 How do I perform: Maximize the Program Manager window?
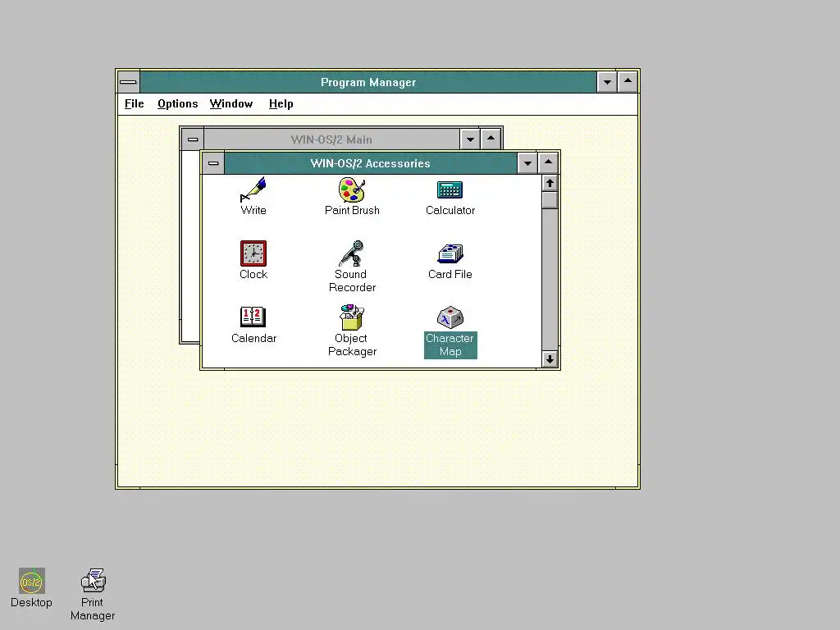pos(628,82)
